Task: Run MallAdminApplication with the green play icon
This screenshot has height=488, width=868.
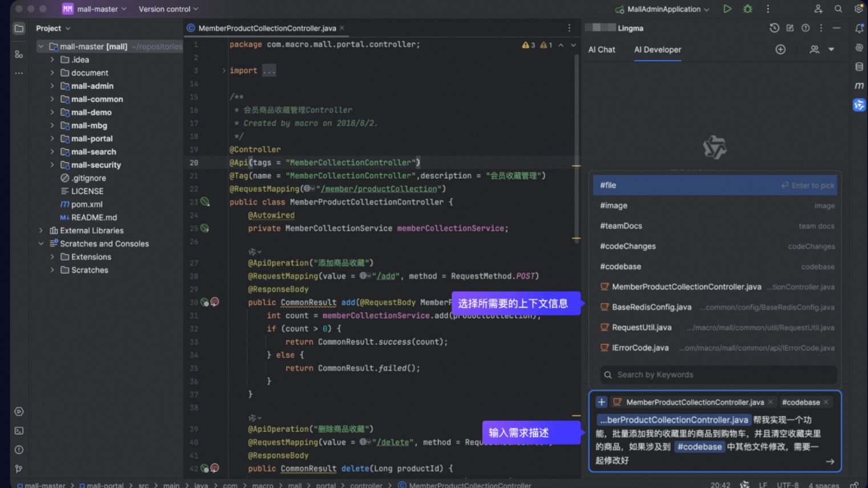Action: [727, 9]
